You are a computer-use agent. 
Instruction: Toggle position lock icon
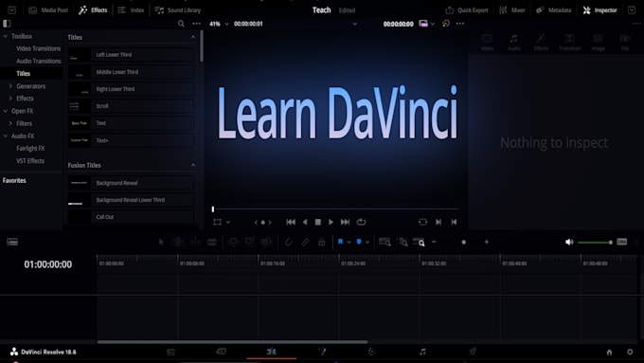(322, 242)
